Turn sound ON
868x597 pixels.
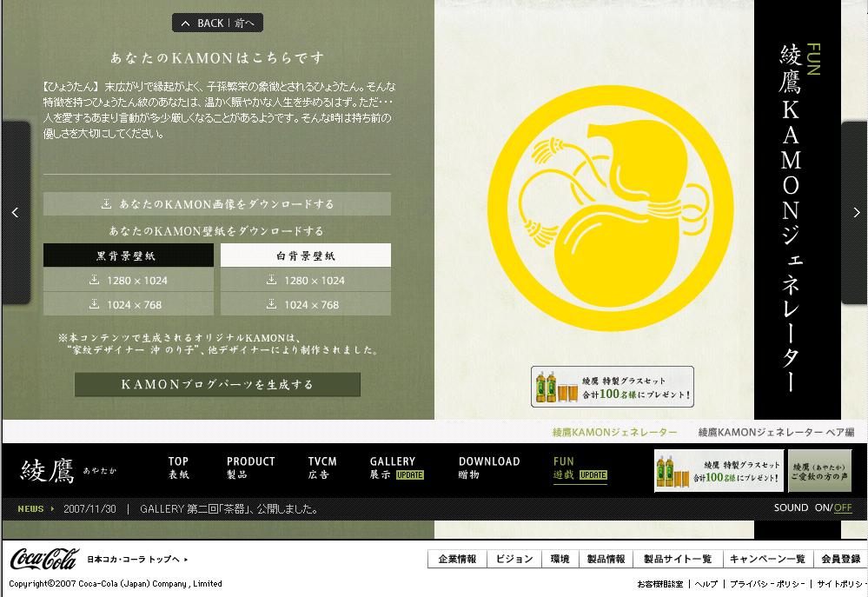823,507
